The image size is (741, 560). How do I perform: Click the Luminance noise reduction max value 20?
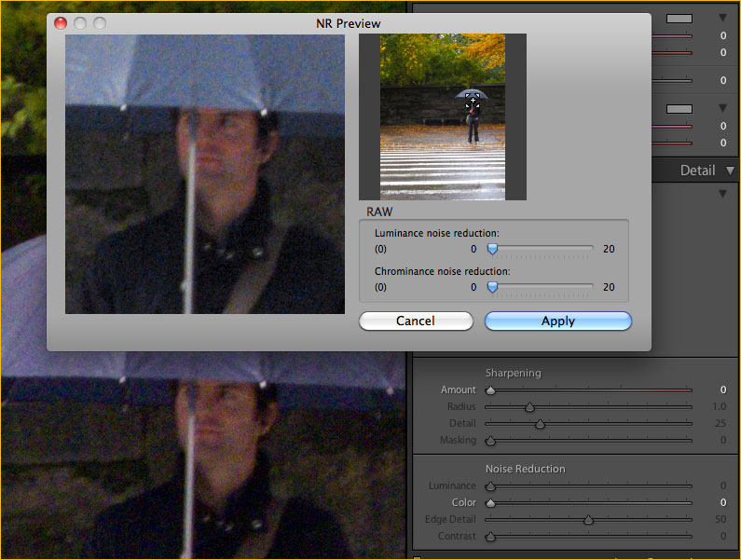pyautogui.click(x=609, y=249)
